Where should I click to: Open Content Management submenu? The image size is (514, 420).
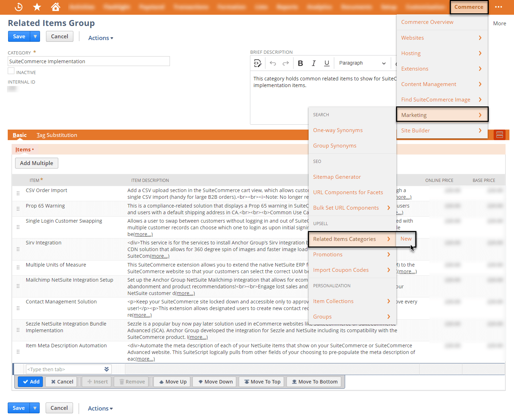coord(442,84)
